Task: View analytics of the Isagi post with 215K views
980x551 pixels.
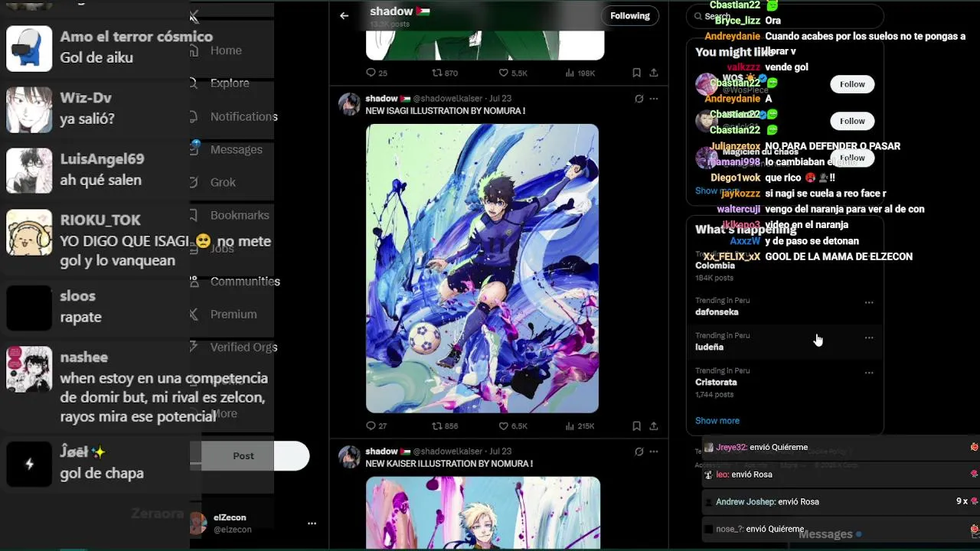Action: (x=580, y=425)
